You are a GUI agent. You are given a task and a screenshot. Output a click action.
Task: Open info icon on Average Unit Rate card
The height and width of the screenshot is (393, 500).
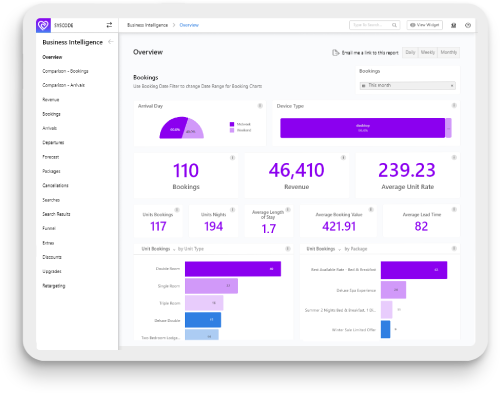[x=454, y=158]
